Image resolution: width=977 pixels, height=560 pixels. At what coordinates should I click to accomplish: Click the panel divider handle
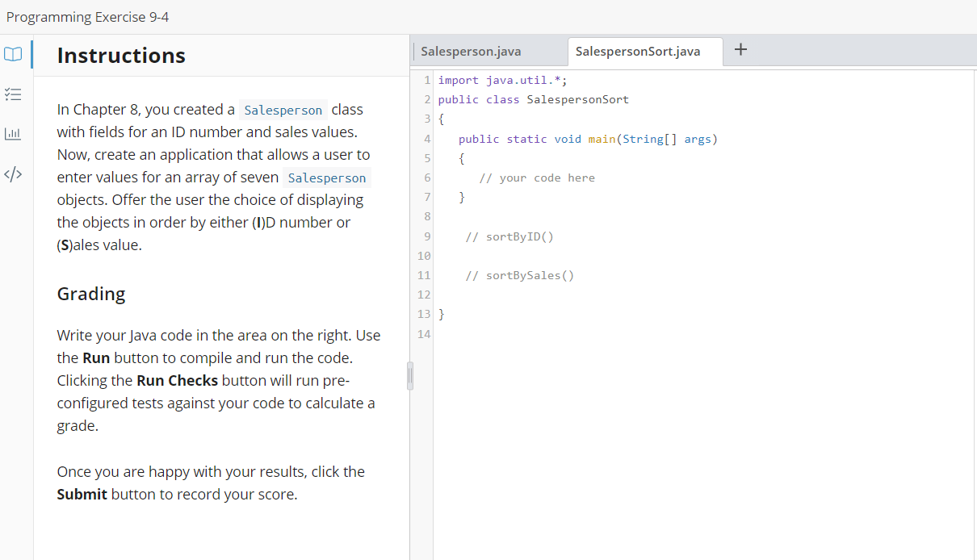click(x=409, y=377)
